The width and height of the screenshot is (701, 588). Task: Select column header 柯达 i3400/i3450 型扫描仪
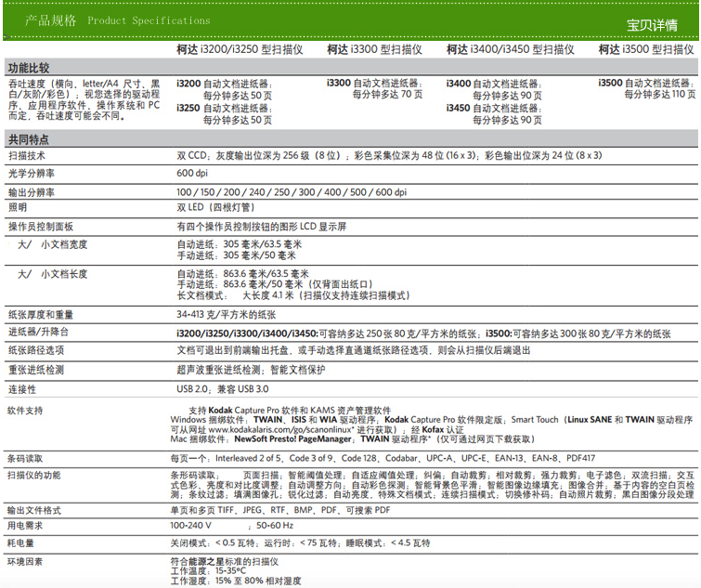click(510, 49)
